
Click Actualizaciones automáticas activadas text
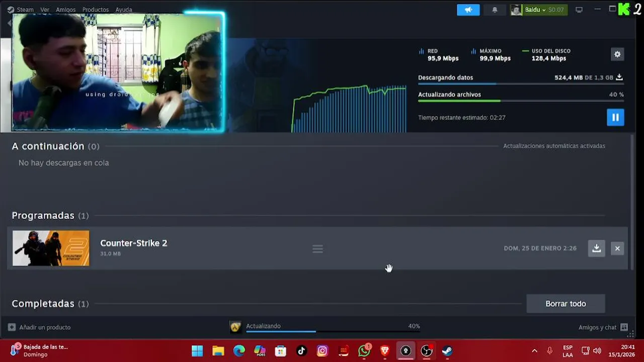[x=554, y=146]
